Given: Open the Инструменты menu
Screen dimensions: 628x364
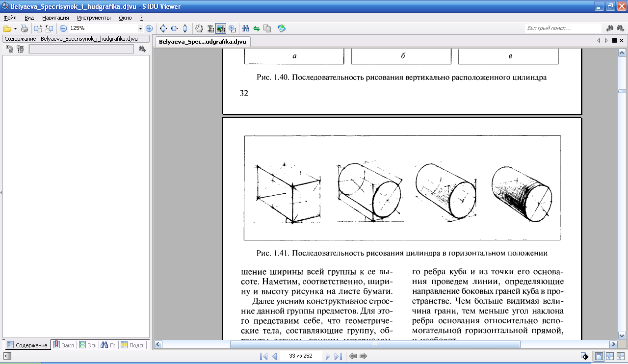Looking at the screenshot, I should [94, 18].
